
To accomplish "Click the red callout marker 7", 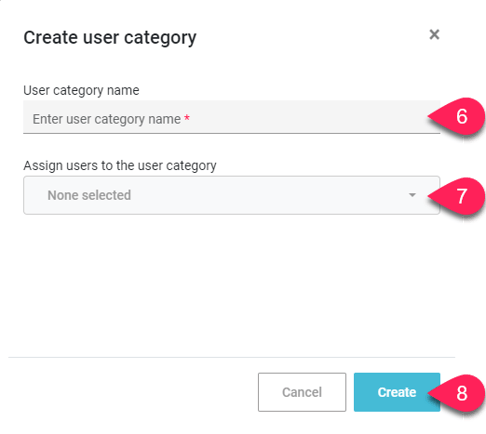I will pos(458,196).
